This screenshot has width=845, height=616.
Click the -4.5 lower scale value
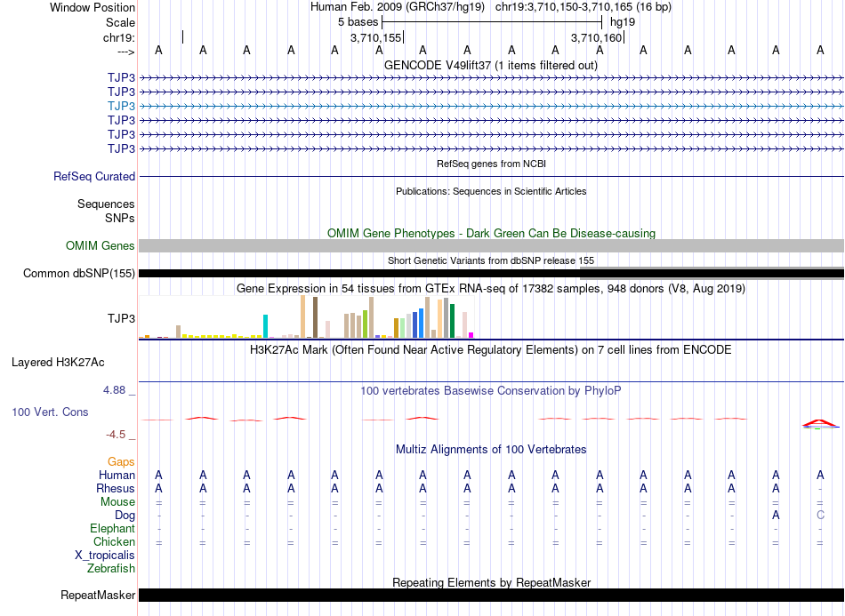coord(116,435)
